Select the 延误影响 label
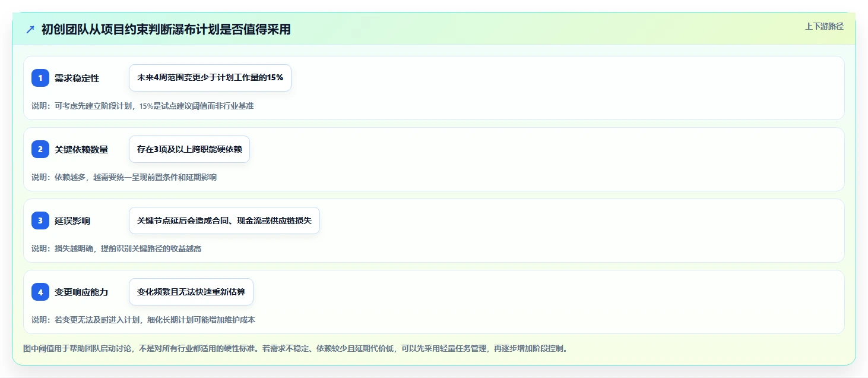This screenshot has width=868, height=378. coord(72,220)
